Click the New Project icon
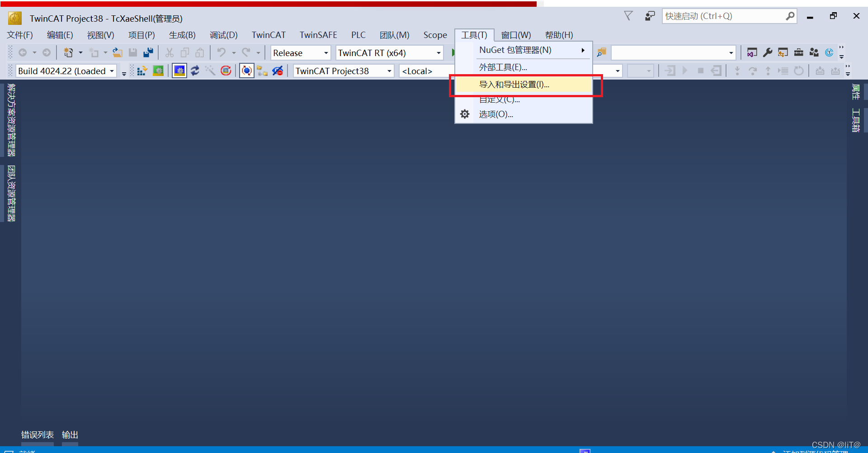The image size is (868, 453). click(68, 53)
